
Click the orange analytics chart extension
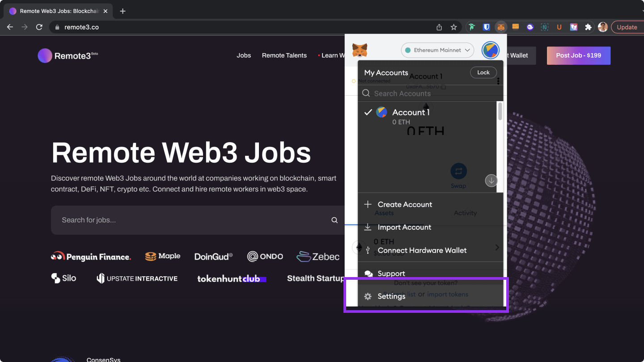pos(515,27)
